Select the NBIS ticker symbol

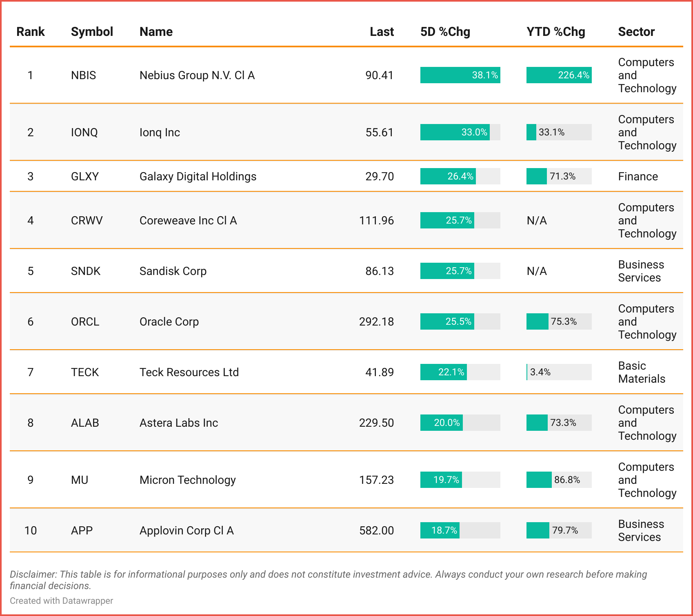click(83, 75)
